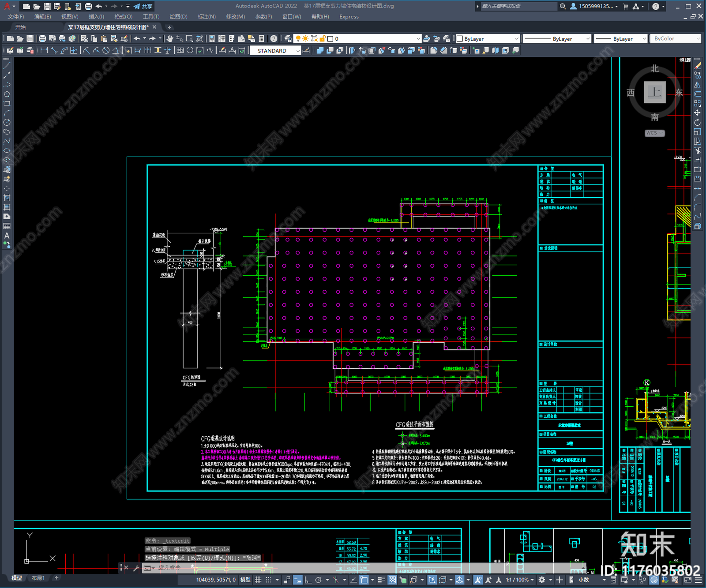Select the Diameter dimension tool
Viewport: 706px width, 588px height.
click(106, 50)
